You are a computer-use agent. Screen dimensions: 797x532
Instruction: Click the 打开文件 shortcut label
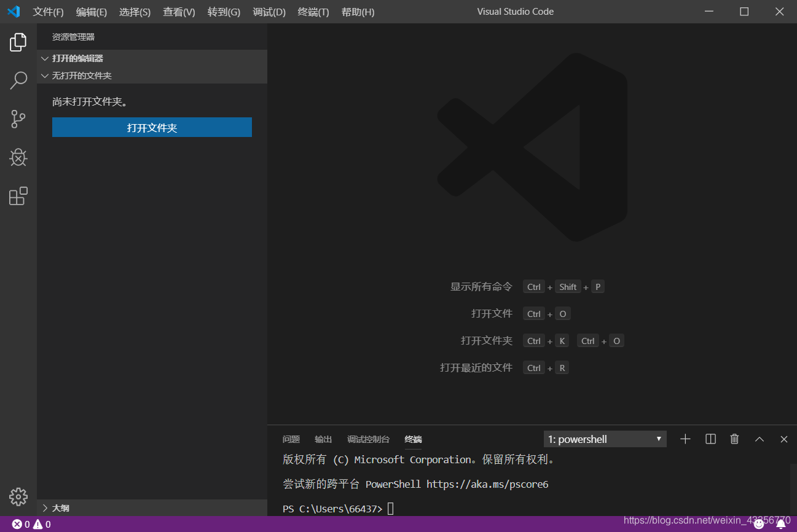click(x=492, y=314)
